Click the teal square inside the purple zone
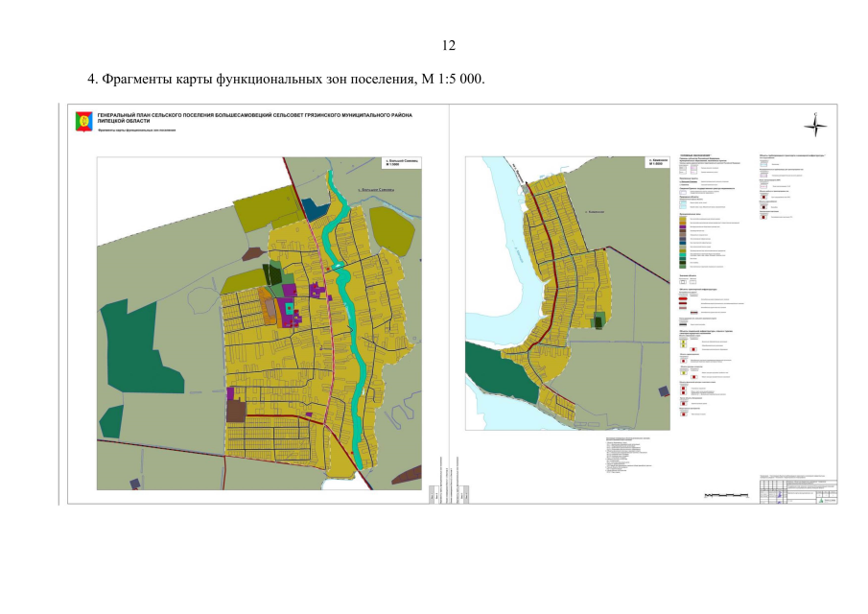This screenshot has width=868, height=614. coord(287,309)
